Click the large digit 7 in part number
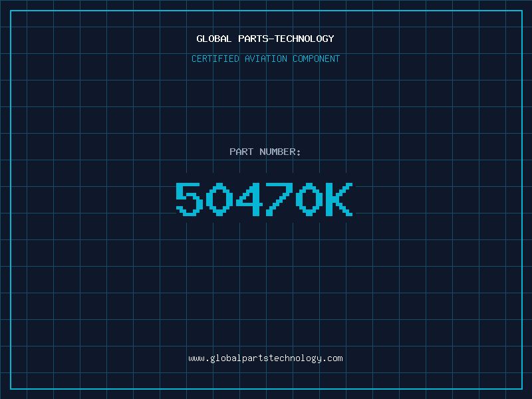This screenshot has height=399, width=532. point(279,199)
